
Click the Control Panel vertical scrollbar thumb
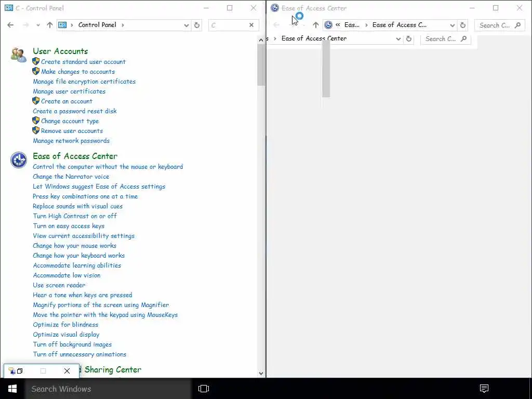click(261, 65)
